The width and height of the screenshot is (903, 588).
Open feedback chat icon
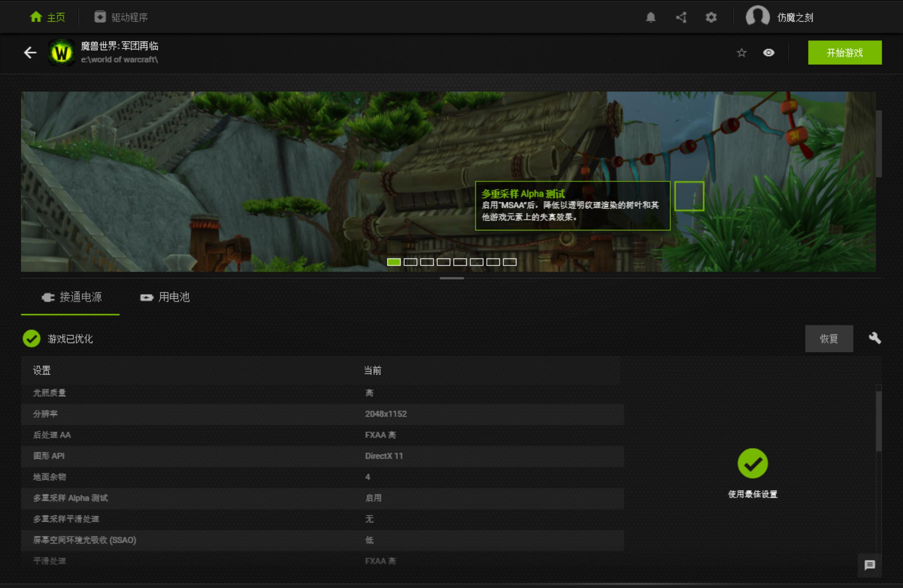click(869, 565)
